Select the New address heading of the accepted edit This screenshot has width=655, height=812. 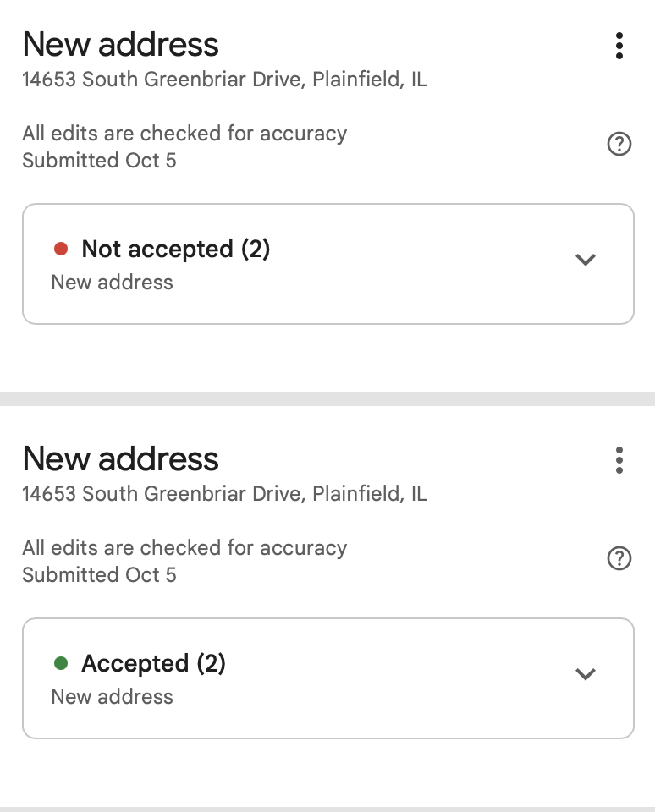coord(120,458)
